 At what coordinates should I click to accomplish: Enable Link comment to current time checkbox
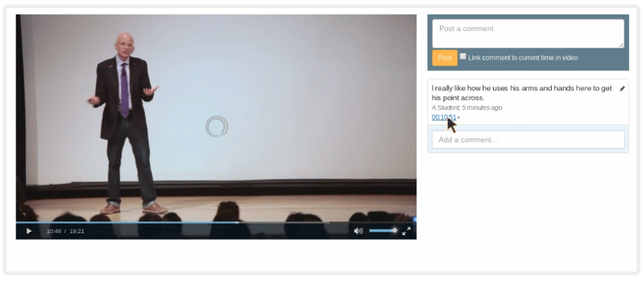point(463,56)
